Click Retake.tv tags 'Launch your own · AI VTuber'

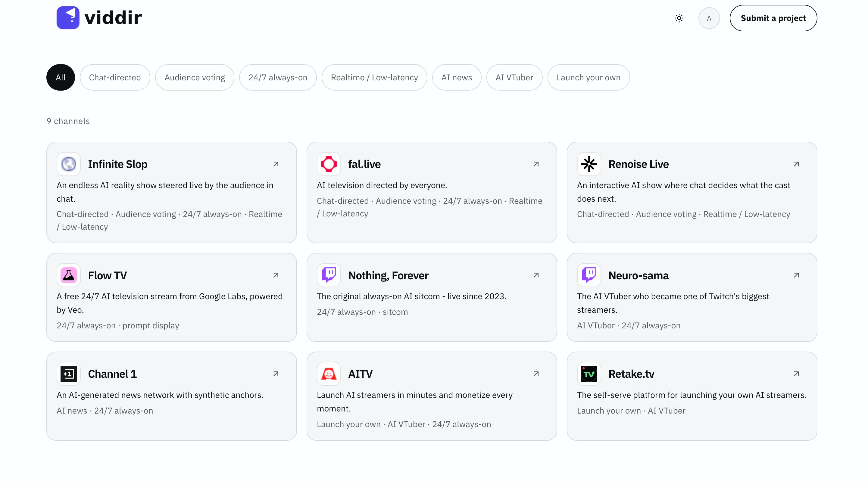point(631,411)
